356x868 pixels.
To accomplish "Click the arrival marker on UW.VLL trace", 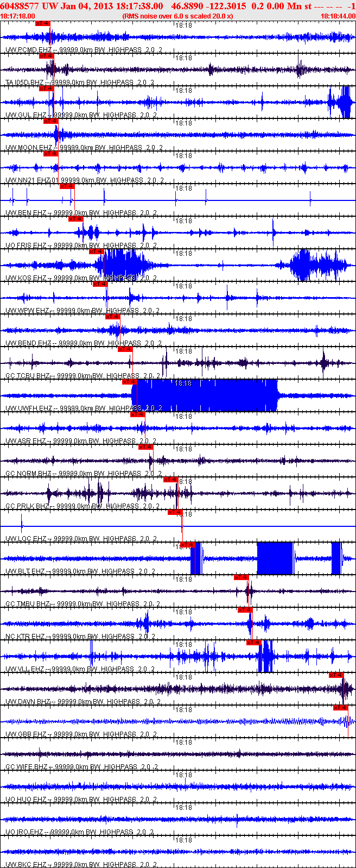I will click(254, 643).
